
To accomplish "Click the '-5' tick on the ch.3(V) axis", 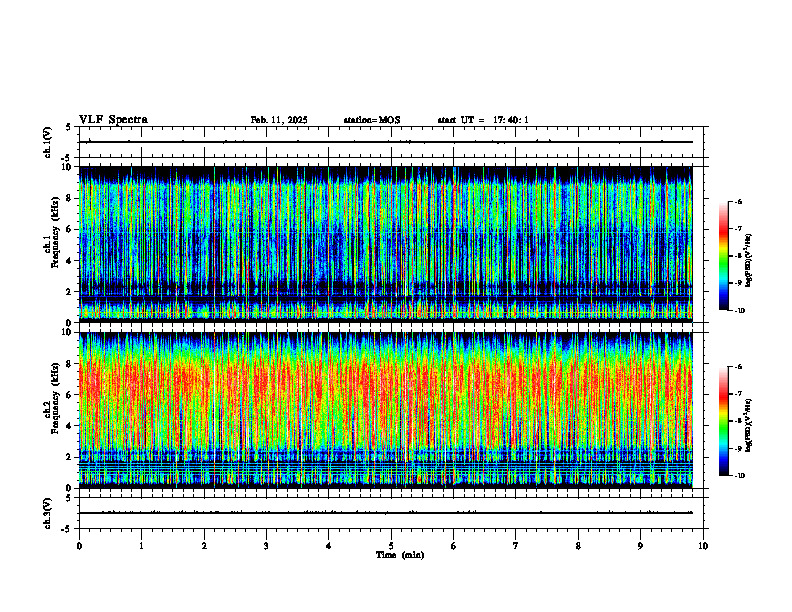I will 66,529.
